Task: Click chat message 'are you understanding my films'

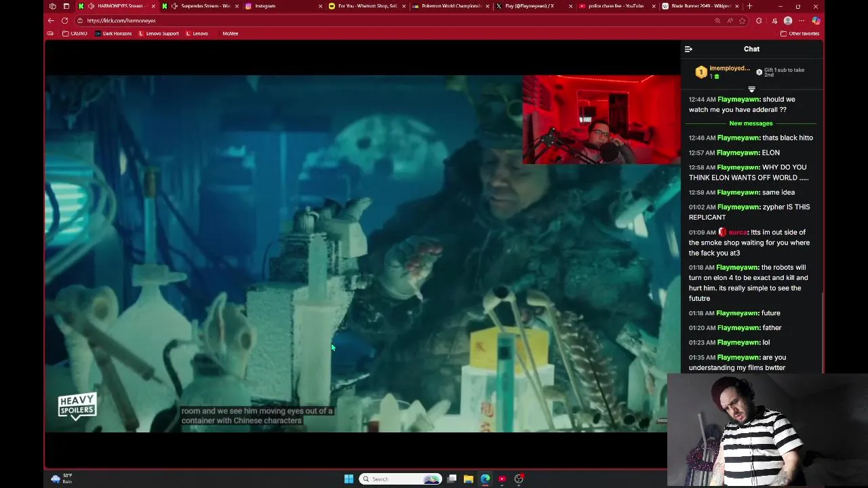Action: click(737, 363)
